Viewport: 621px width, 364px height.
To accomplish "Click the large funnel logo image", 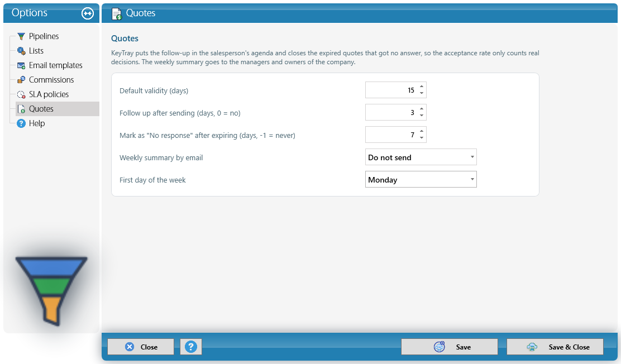I will click(x=51, y=291).
